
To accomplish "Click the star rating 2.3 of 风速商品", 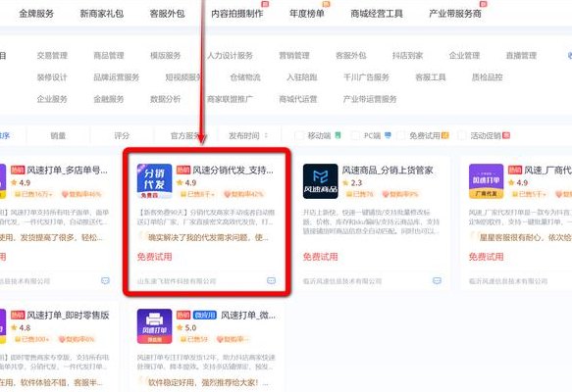I will (x=352, y=182).
